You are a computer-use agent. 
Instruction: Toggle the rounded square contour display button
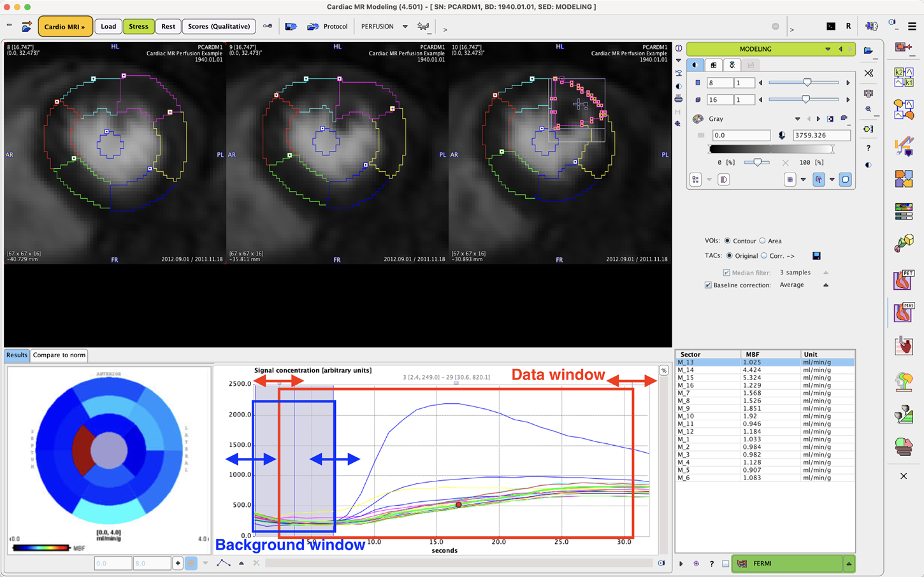point(846,180)
